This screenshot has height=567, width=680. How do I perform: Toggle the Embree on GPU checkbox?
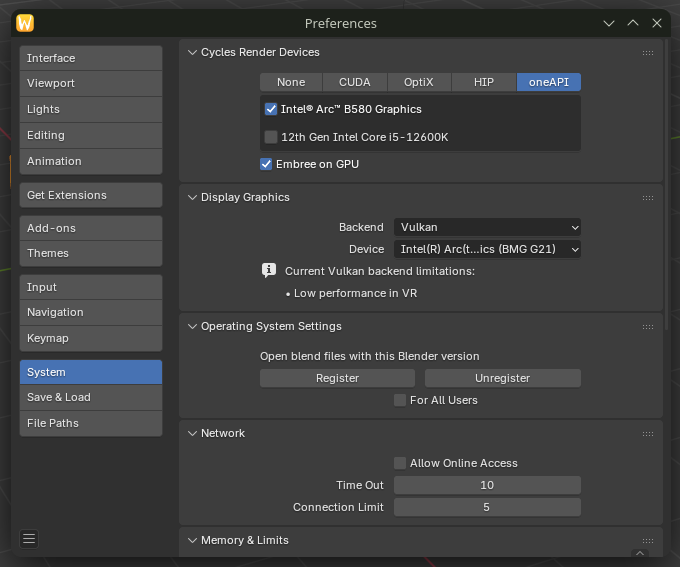coord(267,164)
